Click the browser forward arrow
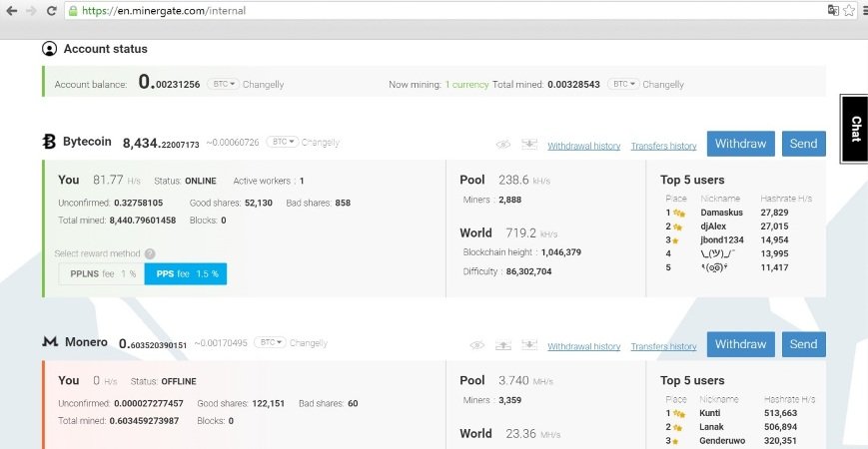This screenshot has height=449, width=868. point(32,11)
